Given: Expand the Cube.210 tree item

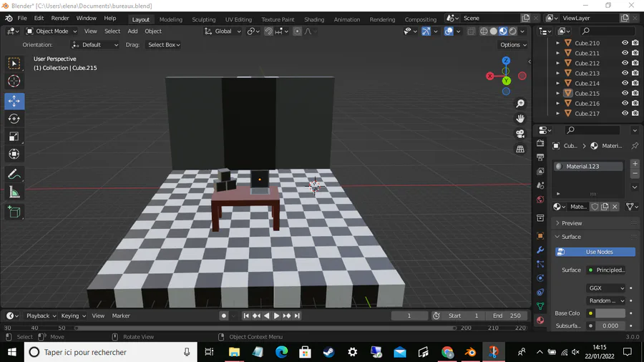Looking at the screenshot, I should tap(557, 43).
